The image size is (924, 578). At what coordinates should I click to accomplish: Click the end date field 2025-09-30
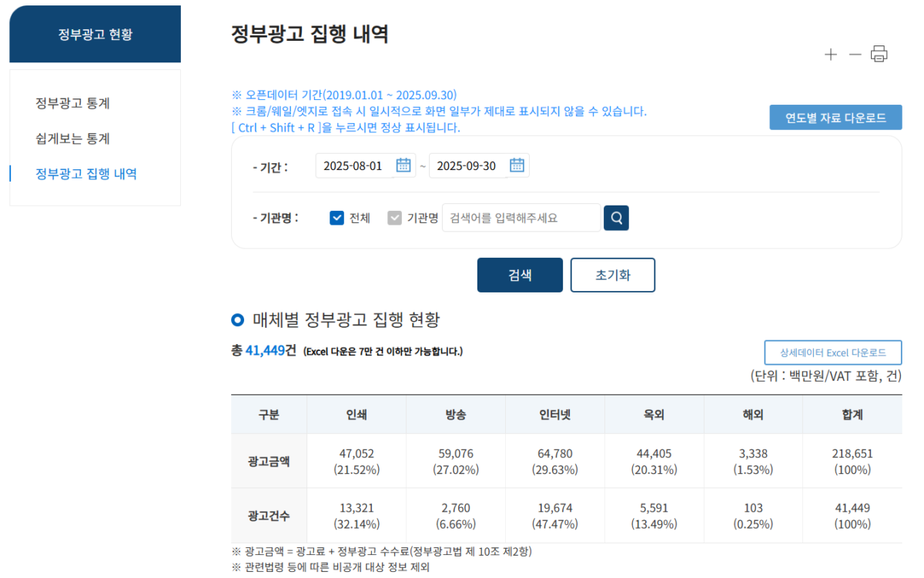click(x=467, y=165)
